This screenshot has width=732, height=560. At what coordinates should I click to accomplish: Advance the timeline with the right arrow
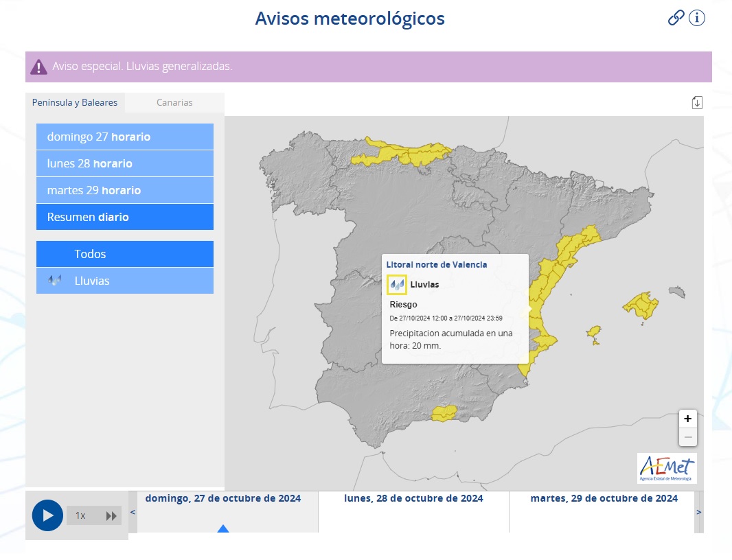698,511
